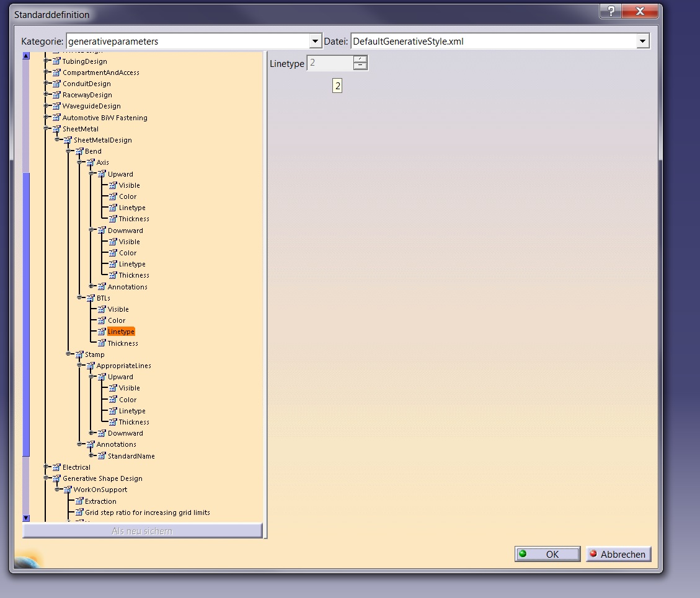Viewport: 700px width, 598px height.
Task: Click the Electrical node icon
Action: 56,467
